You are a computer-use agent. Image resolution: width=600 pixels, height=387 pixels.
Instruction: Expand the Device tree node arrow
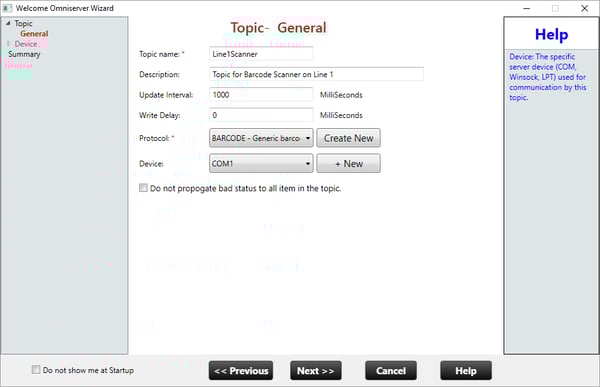point(9,44)
